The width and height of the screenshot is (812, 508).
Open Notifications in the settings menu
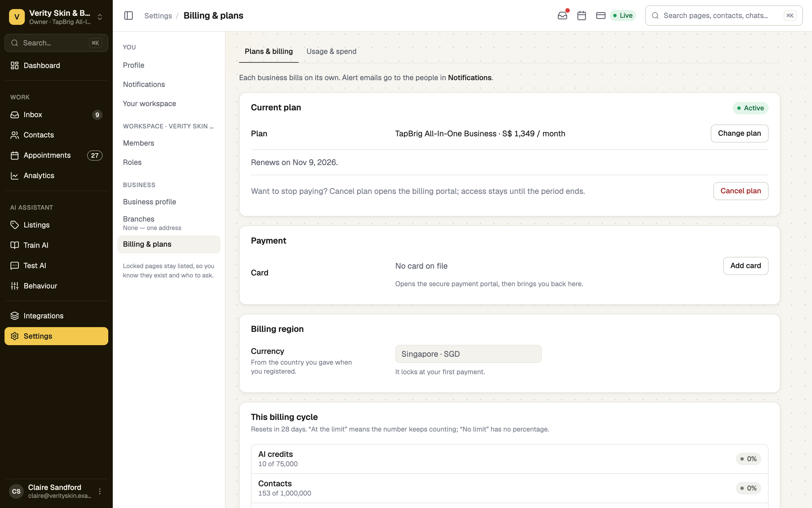coord(169,84)
